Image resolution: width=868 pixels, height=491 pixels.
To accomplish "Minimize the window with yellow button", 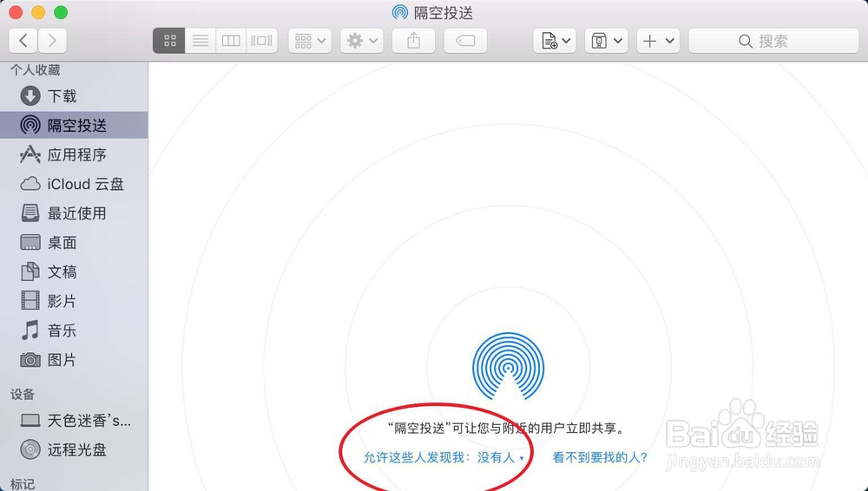I will [x=38, y=12].
